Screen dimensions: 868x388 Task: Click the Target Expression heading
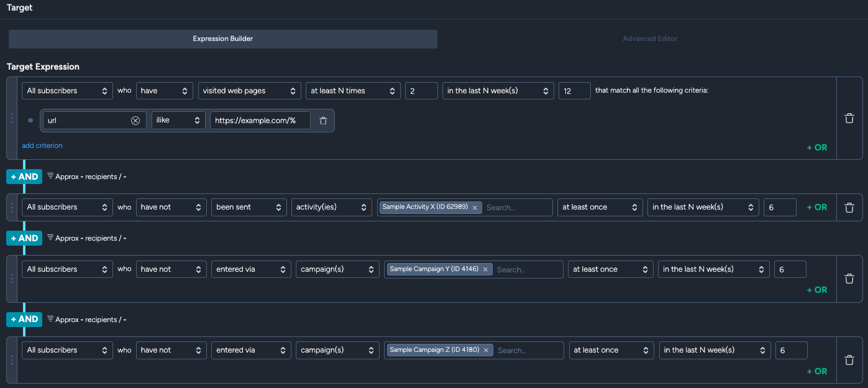tap(43, 67)
